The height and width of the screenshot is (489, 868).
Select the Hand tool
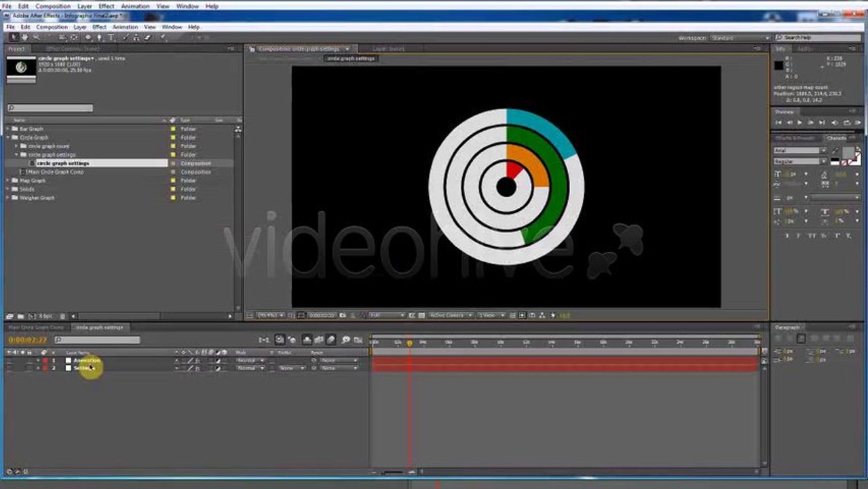pyautogui.click(x=25, y=37)
